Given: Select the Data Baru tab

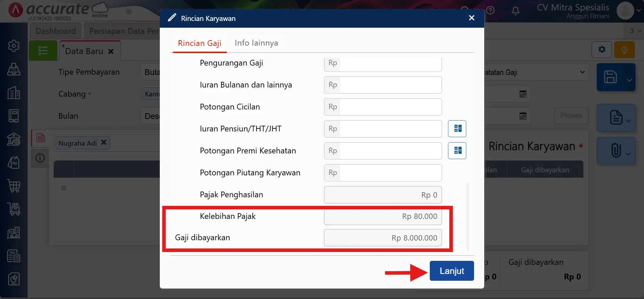Looking at the screenshot, I should pyautogui.click(x=84, y=51).
